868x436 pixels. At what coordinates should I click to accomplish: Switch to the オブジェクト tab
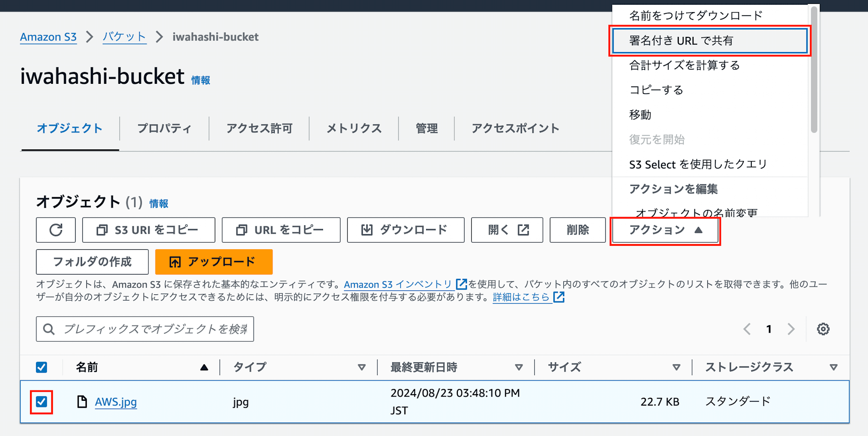click(x=69, y=129)
